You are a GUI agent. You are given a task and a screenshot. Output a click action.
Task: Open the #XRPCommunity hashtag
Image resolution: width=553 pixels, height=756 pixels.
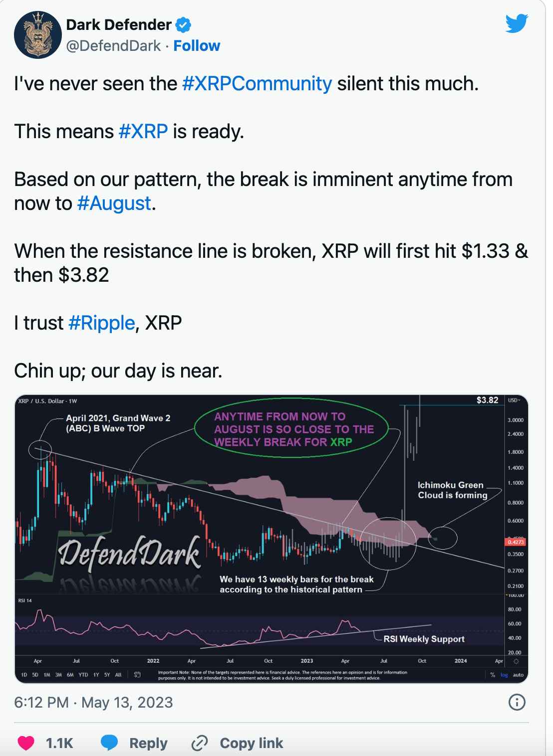pyautogui.click(x=257, y=84)
